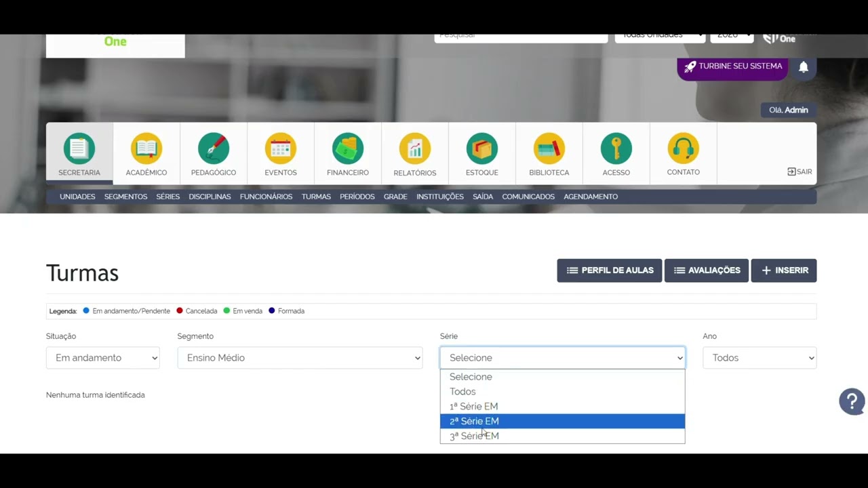Collapse the Série dropdown
Screen dimensions: 868x488
562,358
